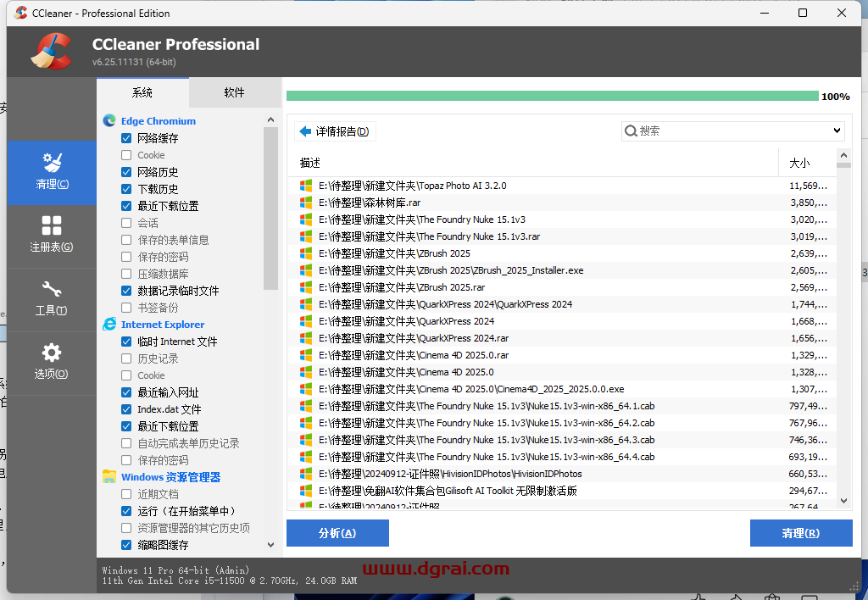Click Windows icon beside Cinema4D_2025_2025.0.0.exe
Viewport: 868px width, 600px height.
pos(305,389)
